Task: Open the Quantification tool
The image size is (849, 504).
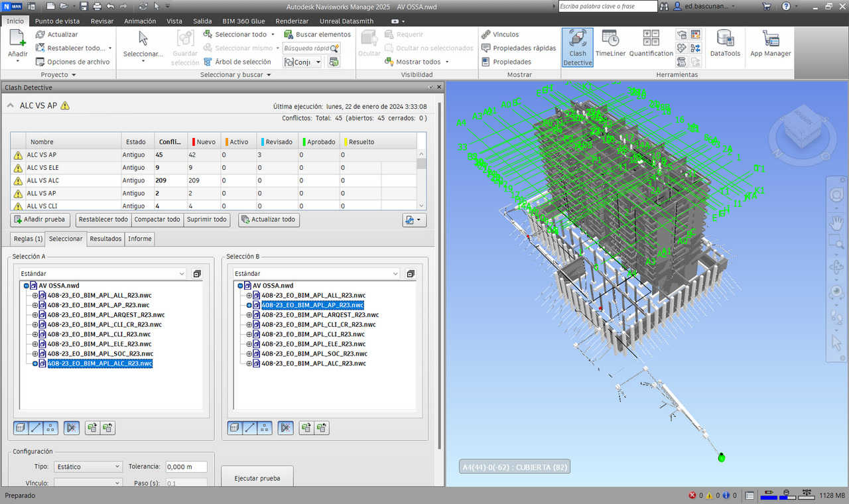Action: point(651,44)
